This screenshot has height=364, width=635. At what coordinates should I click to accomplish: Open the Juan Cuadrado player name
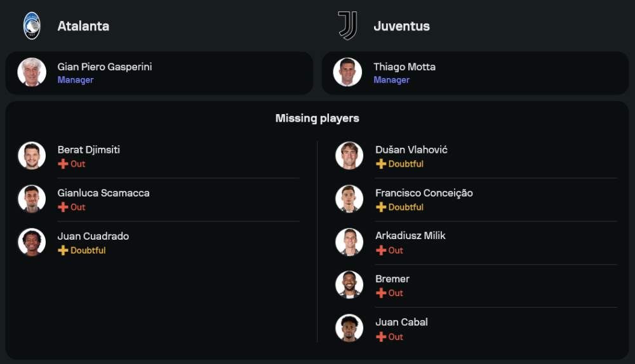93,236
